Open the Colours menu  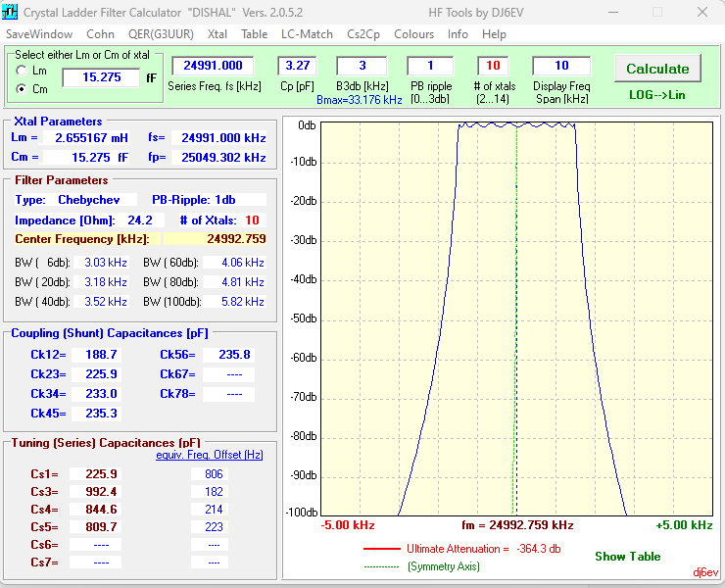pos(413,33)
